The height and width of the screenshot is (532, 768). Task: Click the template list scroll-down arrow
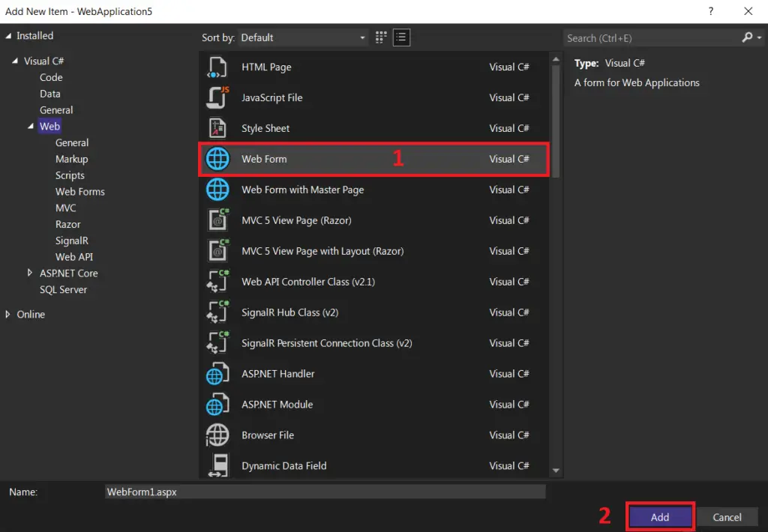tap(556, 471)
